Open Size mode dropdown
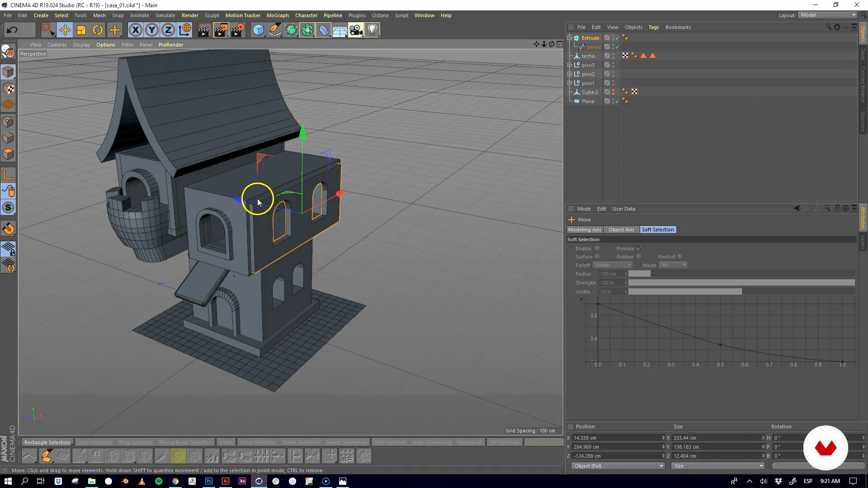 717,466
